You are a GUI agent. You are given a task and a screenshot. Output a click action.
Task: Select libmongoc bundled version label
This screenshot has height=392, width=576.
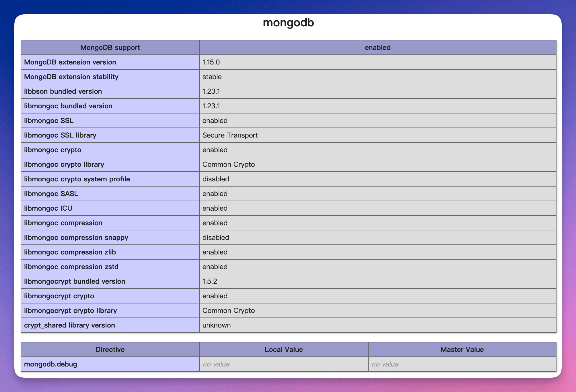68,106
